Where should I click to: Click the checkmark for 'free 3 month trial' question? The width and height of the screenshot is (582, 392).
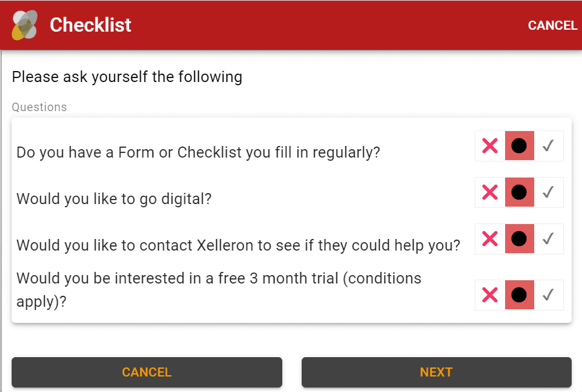(548, 295)
